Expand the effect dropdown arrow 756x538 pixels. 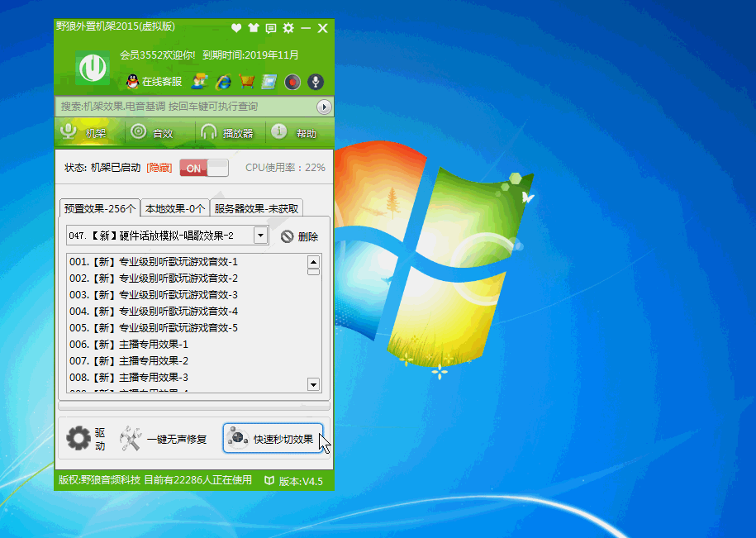click(260, 236)
